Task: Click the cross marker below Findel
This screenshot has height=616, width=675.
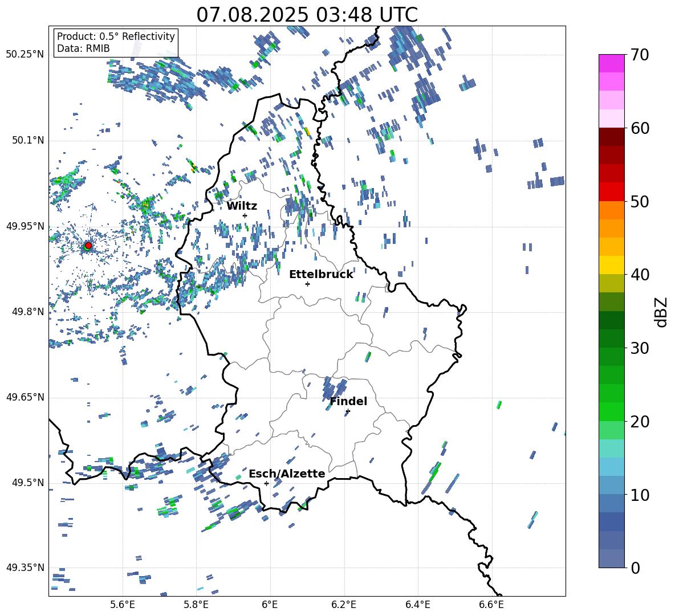Action: click(x=348, y=411)
